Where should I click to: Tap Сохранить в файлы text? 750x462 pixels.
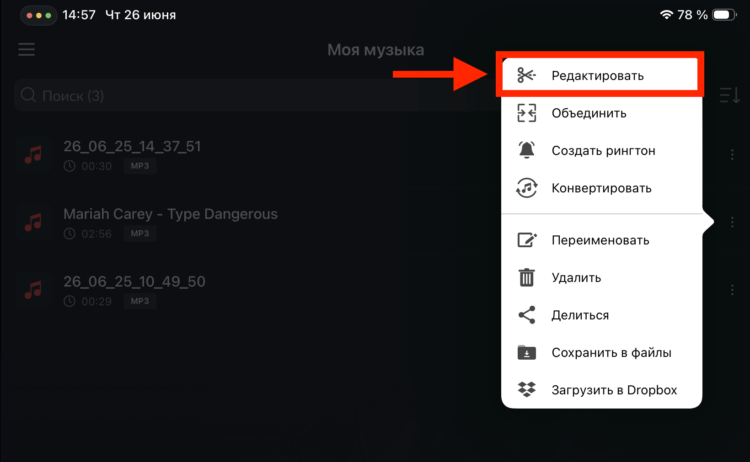pyautogui.click(x=611, y=352)
